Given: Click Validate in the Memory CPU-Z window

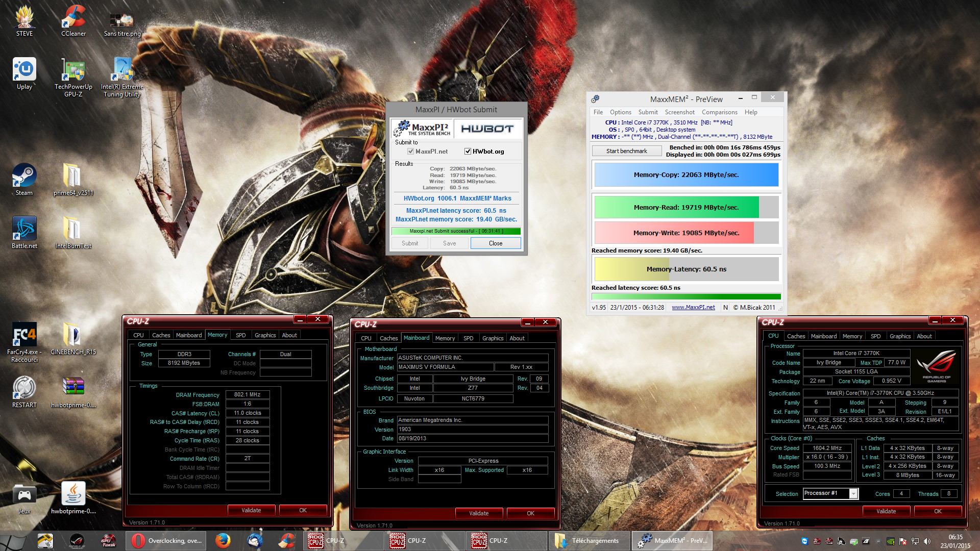Looking at the screenshot, I should click(x=251, y=510).
